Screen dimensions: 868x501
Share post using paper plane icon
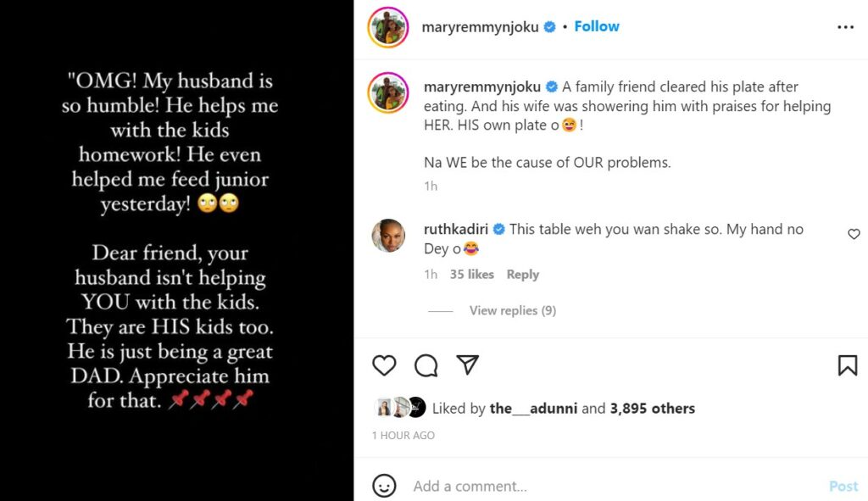(468, 365)
